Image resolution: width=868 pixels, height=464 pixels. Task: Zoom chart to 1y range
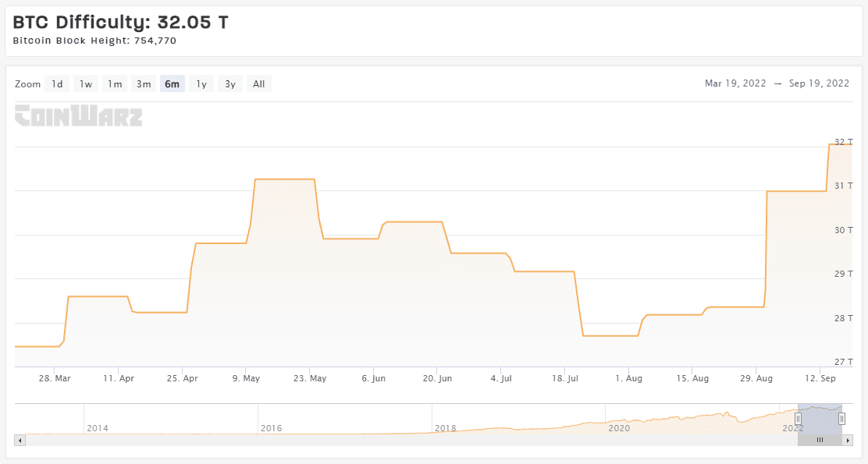pyautogui.click(x=201, y=84)
